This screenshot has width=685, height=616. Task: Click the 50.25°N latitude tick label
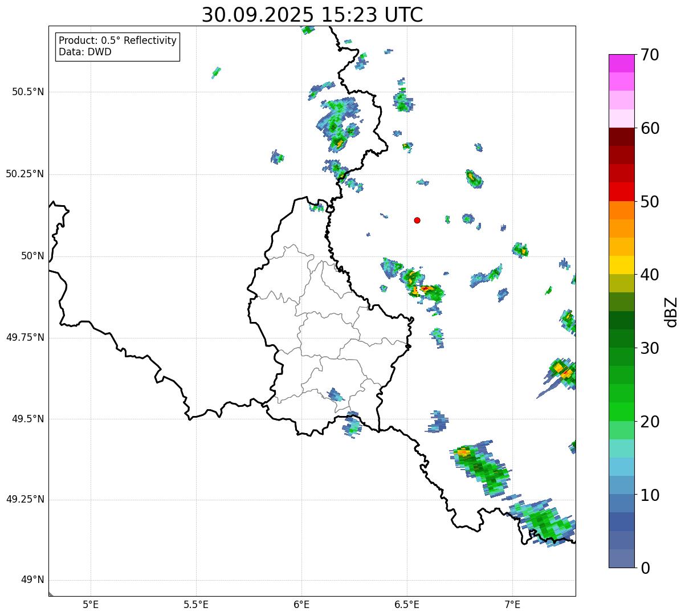(25, 174)
